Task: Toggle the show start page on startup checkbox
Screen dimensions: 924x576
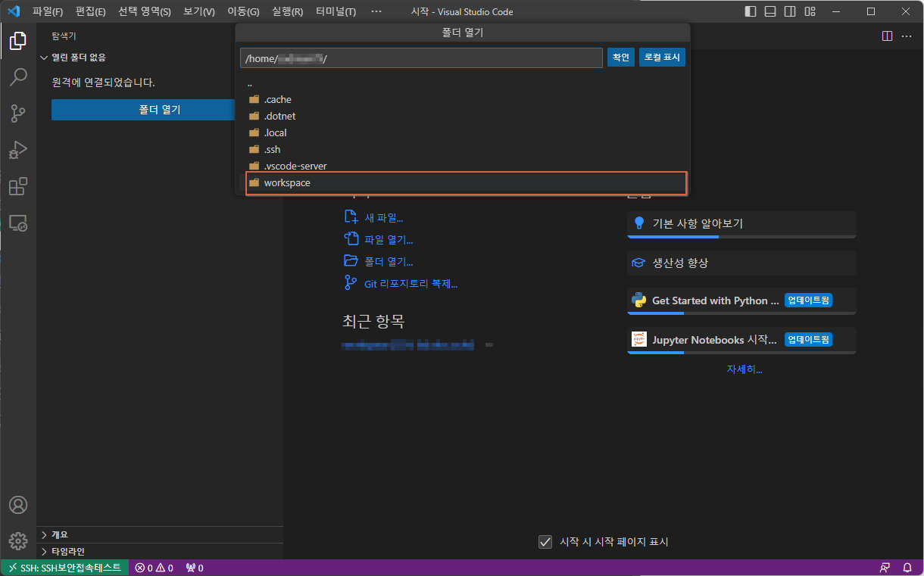Action: (545, 542)
